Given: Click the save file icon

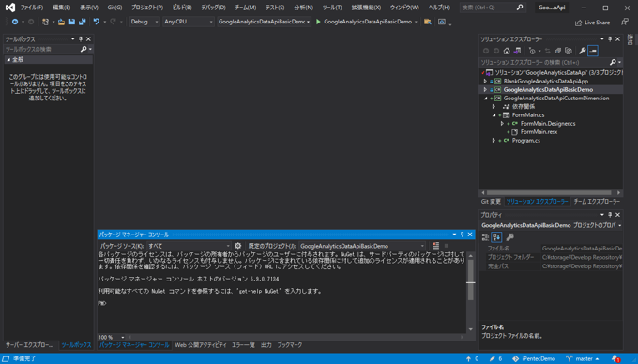Looking at the screenshot, I should tap(72, 22).
